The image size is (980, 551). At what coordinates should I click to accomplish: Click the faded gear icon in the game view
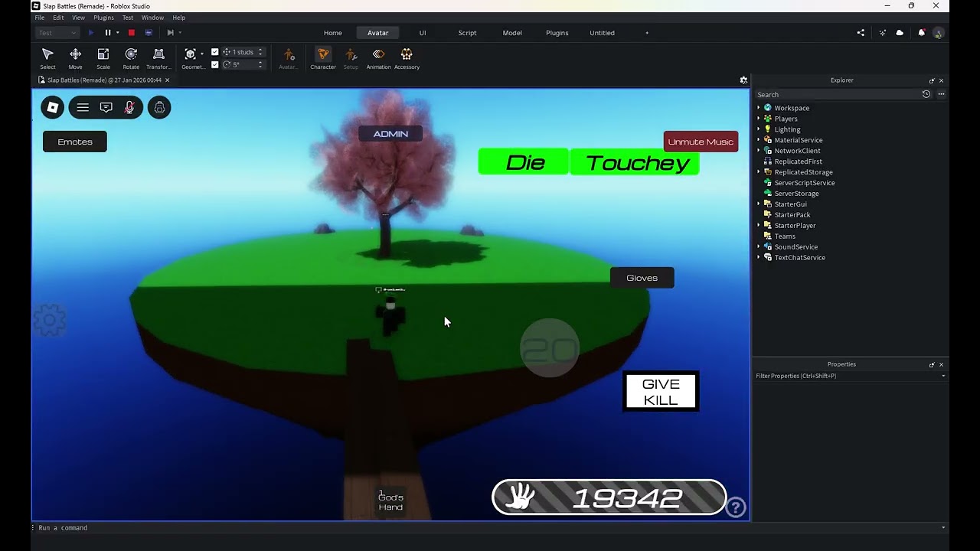(x=50, y=320)
